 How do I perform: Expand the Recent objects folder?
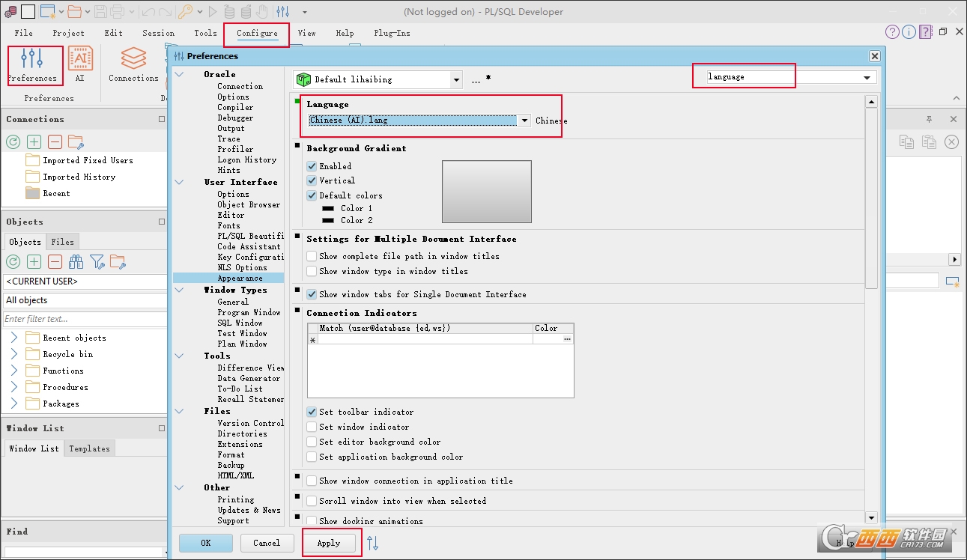[13, 338]
